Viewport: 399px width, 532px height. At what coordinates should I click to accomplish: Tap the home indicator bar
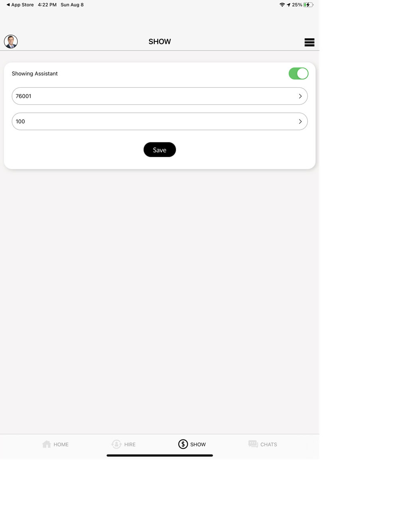click(x=160, y=455)
